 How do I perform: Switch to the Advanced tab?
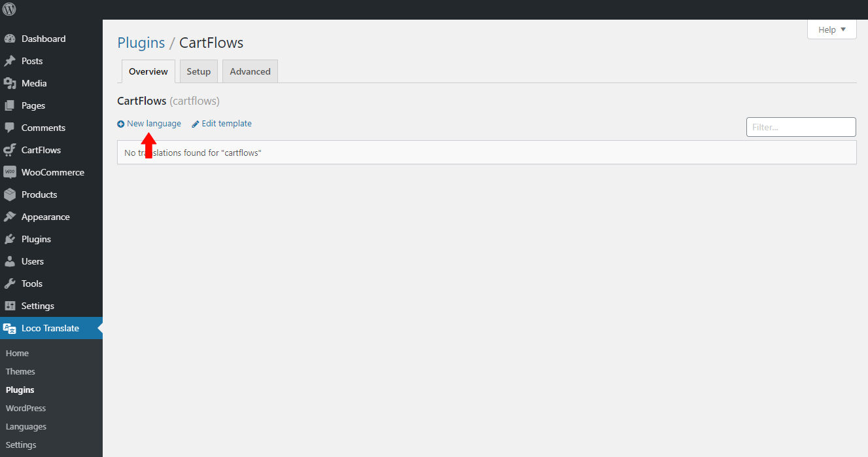pos(250,71)
